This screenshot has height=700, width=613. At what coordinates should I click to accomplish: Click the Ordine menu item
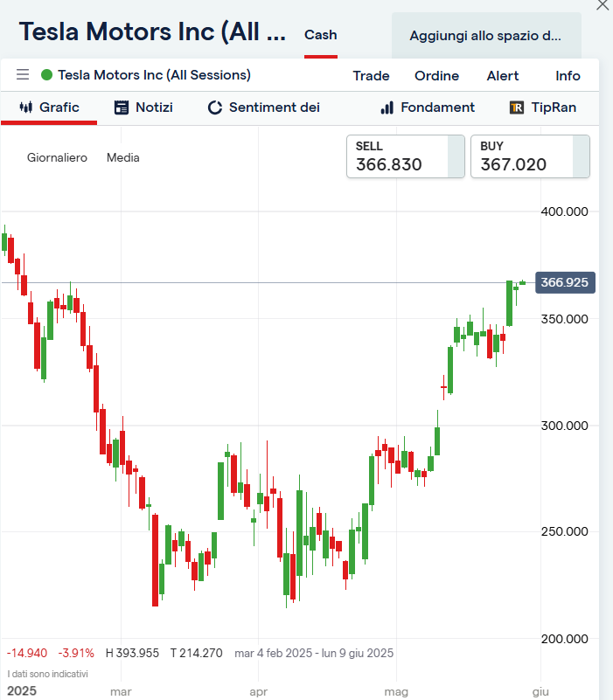pyautogui.click(x=436, y=75)
